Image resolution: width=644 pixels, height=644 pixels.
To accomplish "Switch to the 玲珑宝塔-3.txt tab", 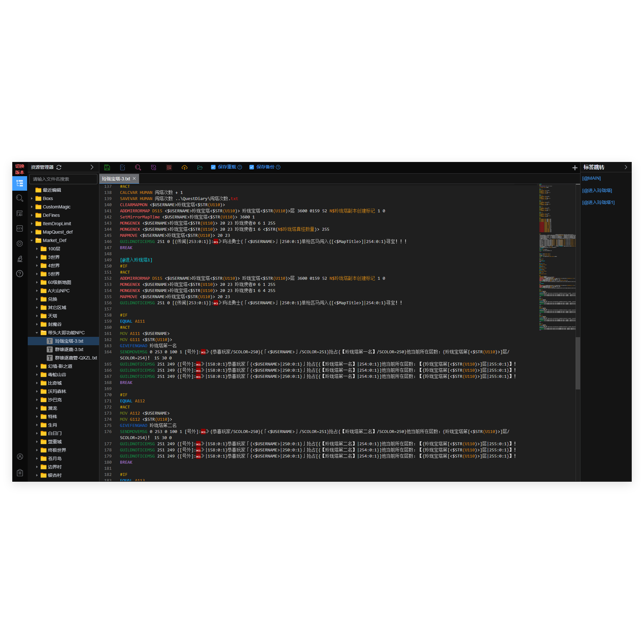I will [x=116, y=179].
